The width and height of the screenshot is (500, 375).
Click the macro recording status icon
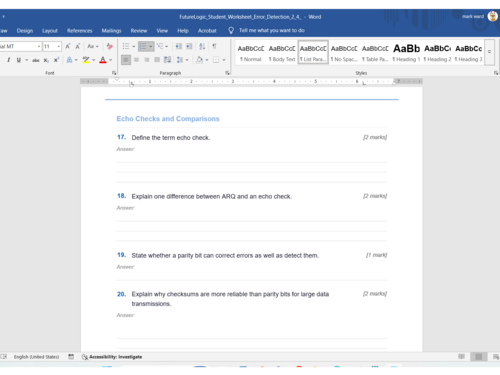point(71,357)
